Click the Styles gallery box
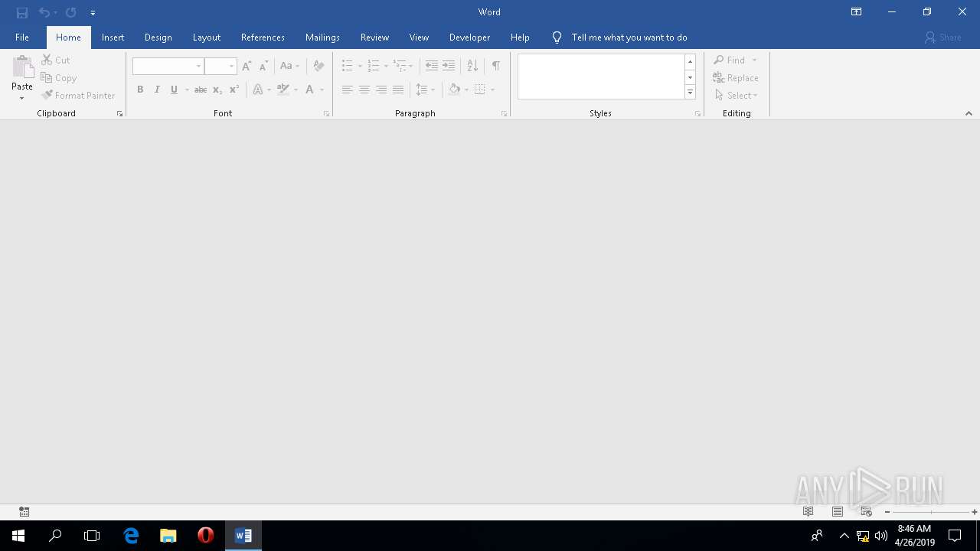980x551 pixels. [x=601, y=77]
